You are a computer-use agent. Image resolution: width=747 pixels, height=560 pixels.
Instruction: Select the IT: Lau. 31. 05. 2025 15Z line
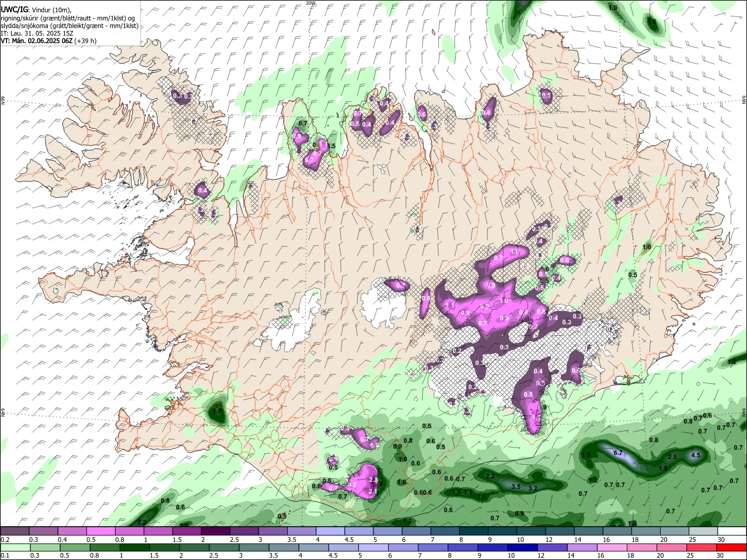[37, 33]
